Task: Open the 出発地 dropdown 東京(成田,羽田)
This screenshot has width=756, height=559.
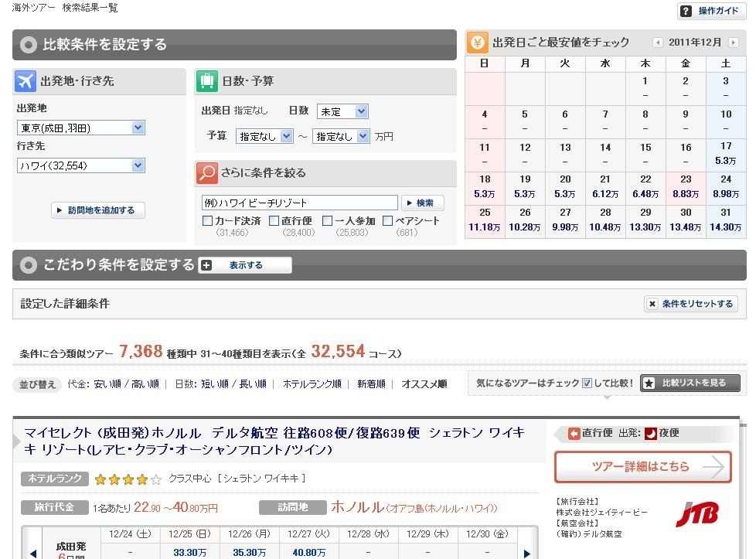Action: point(81,128)
